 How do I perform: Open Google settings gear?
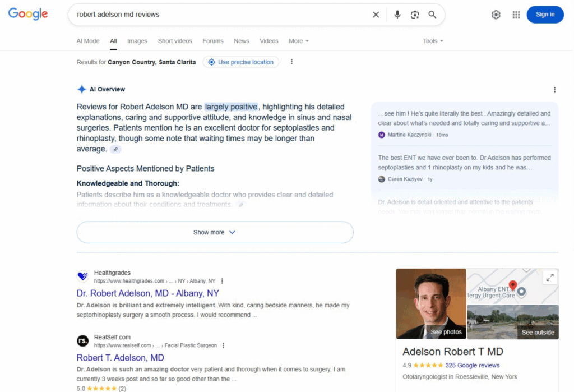tap(496, 15)
